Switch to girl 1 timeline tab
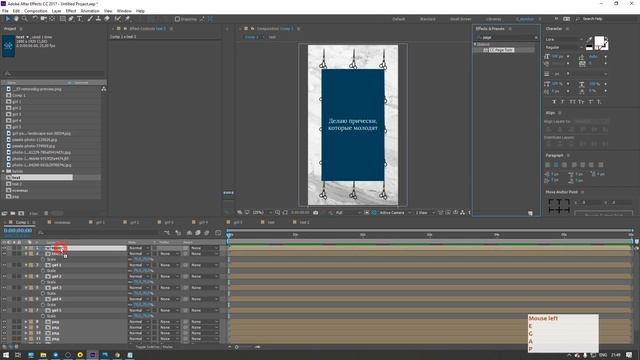The image size is (640, 360). click(x=100, y=222)
